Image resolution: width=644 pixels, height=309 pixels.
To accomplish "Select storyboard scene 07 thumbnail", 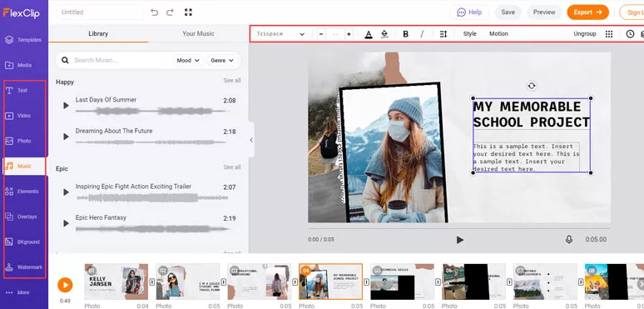I will pos(545,282).
